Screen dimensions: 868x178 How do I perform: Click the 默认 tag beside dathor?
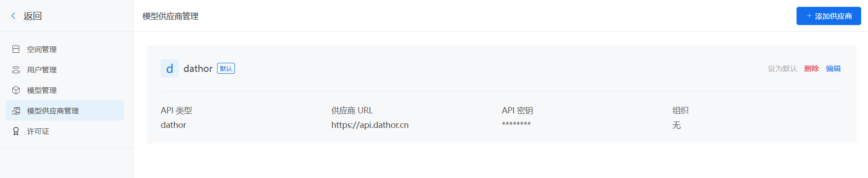(226, 68)
